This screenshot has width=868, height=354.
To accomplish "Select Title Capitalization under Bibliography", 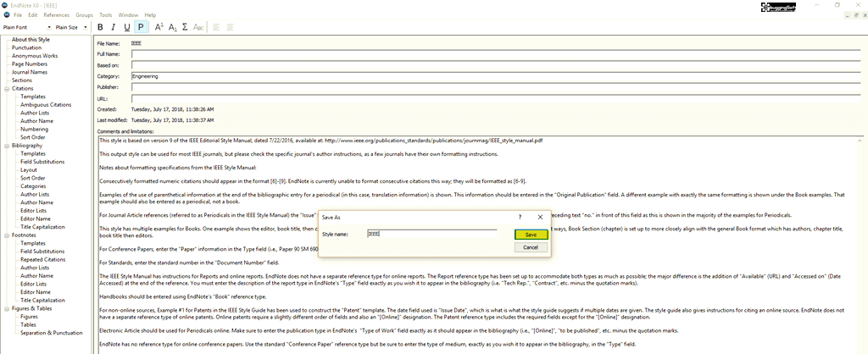I will coord(42,227).
